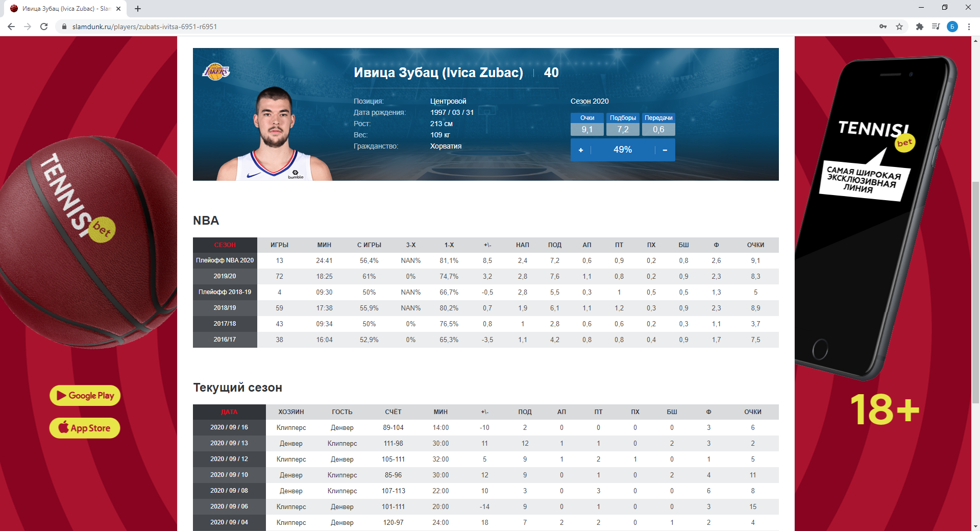Click the ДАТА column header
980x531 pixels.
[x=229, y=412]
